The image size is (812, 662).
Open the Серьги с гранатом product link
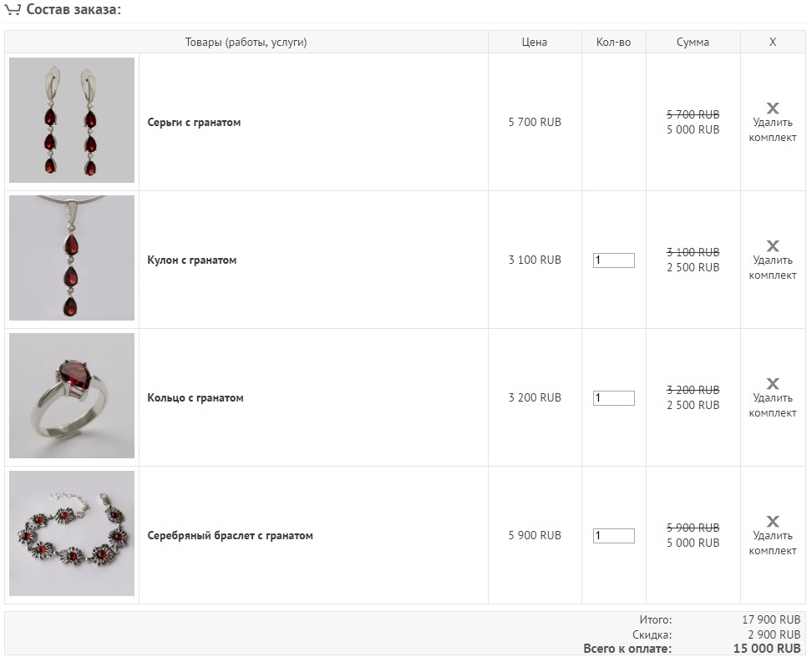(x=194, y=123)
